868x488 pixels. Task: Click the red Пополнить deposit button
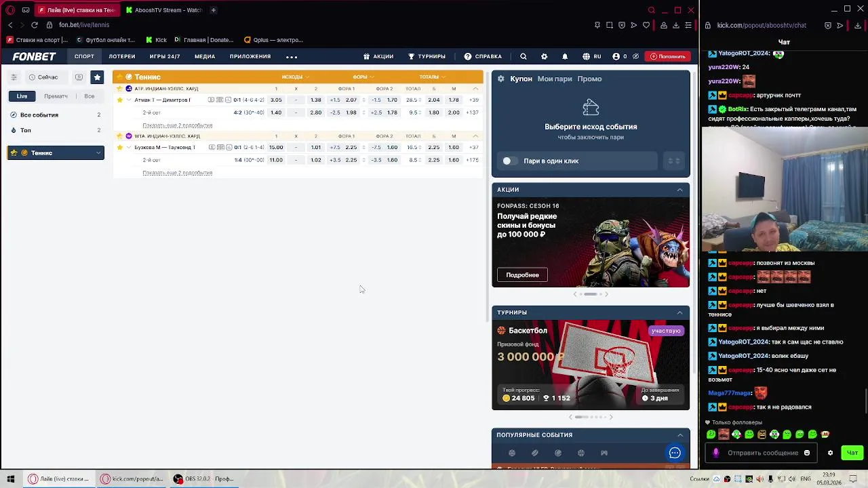[667, 56]
